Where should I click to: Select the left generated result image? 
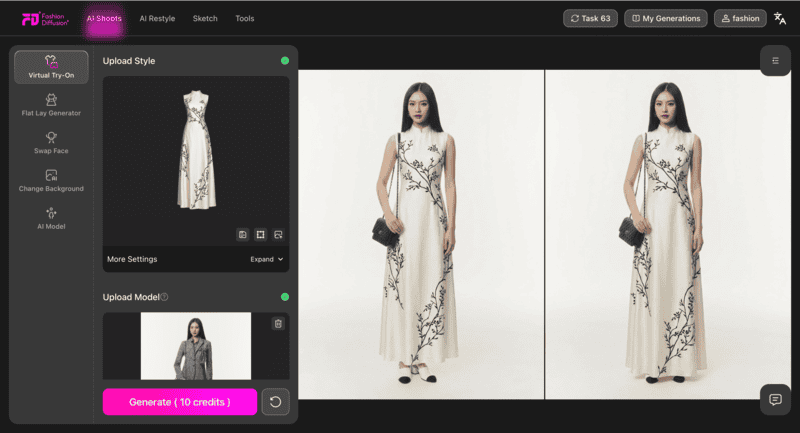click(x=421, y=235)
